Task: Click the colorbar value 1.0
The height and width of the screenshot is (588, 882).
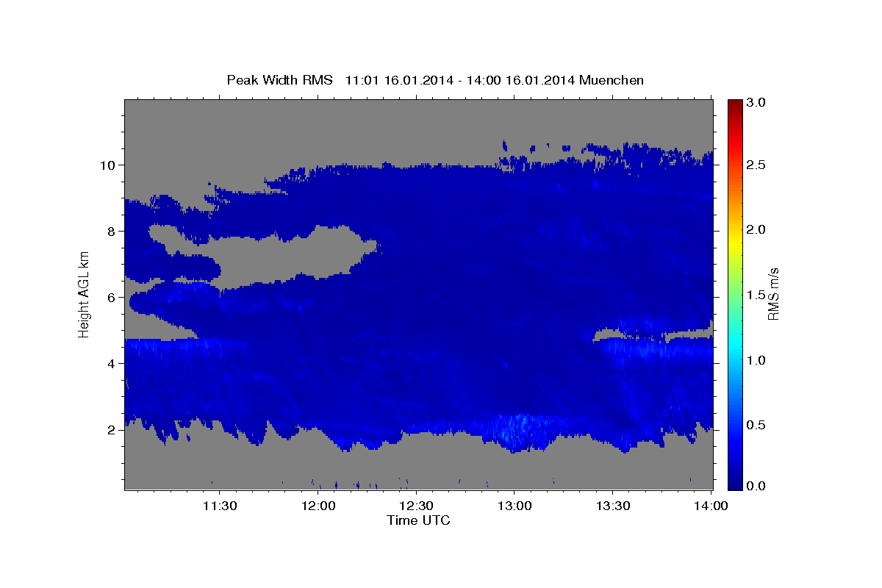Action: (x=758, y=360)
